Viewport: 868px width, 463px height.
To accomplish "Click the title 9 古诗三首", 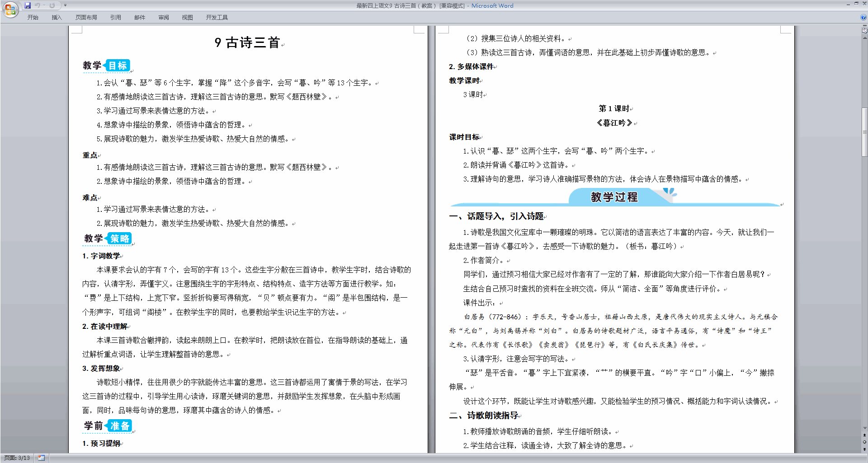I will (x=247, y=42).
